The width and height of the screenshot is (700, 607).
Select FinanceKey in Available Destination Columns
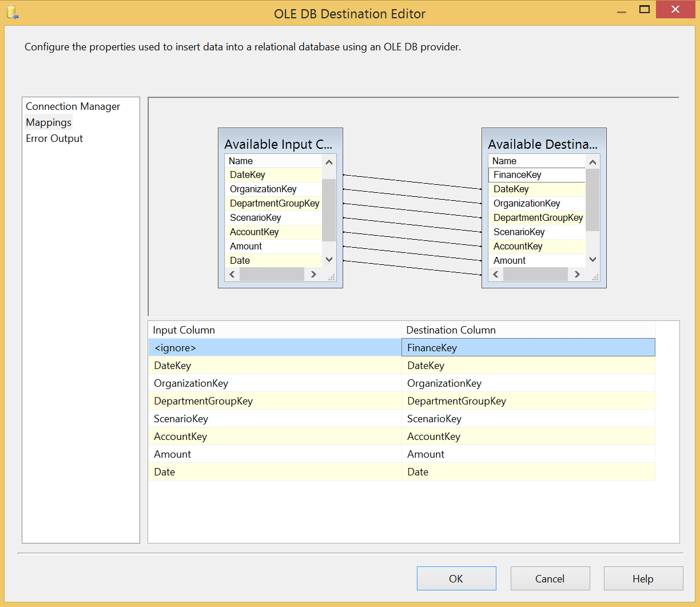(517, 175)
